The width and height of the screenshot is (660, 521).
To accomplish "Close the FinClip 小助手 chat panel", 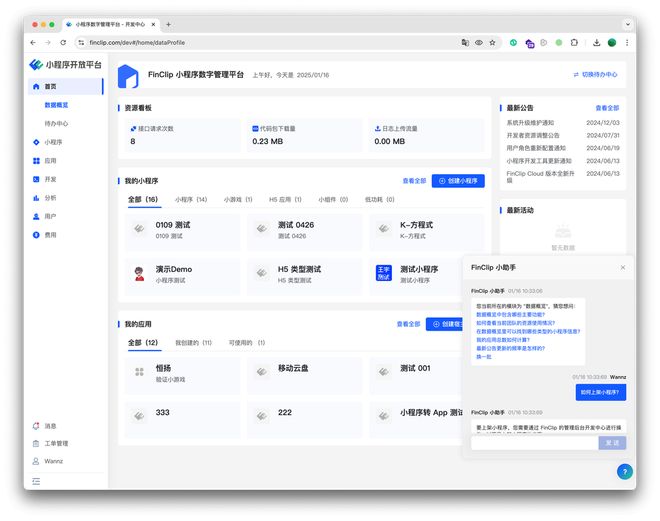I will point(623,267).
